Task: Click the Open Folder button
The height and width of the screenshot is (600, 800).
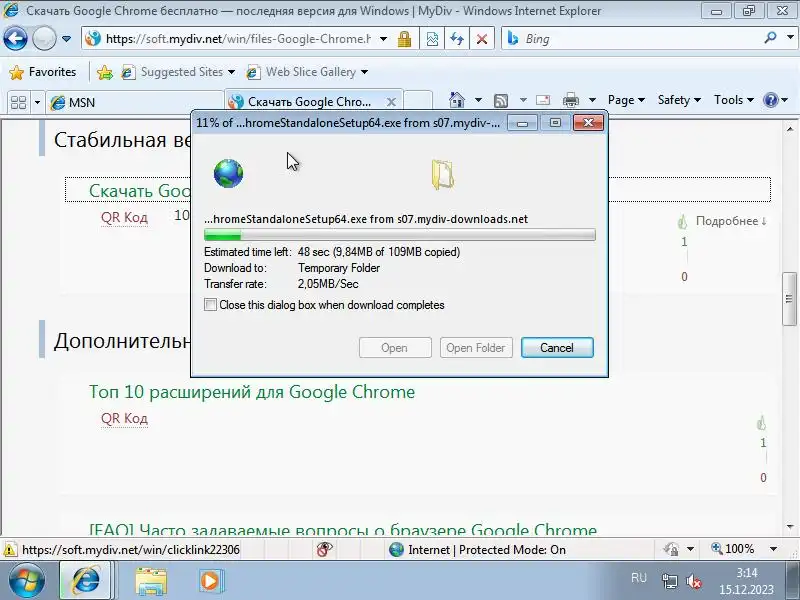Action: pos(476,347)
